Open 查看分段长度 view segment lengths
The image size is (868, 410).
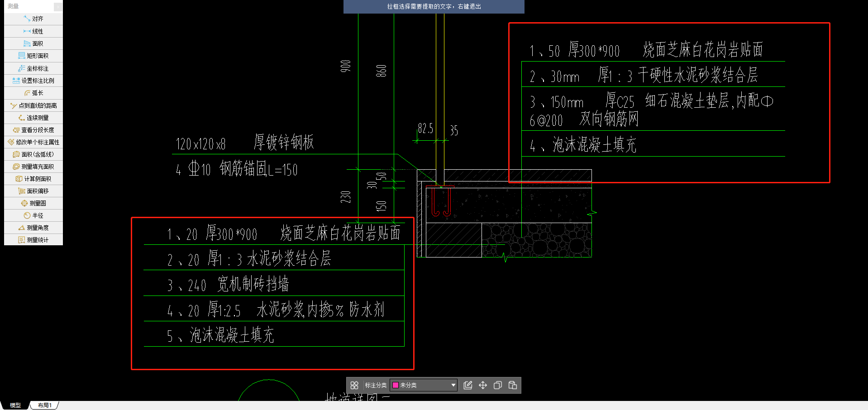[x=33, y=130]
